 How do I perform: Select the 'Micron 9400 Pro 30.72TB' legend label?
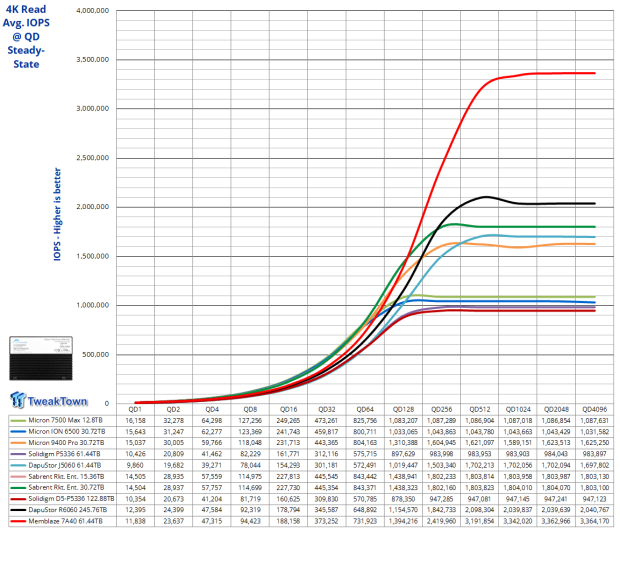pos(66,443)
